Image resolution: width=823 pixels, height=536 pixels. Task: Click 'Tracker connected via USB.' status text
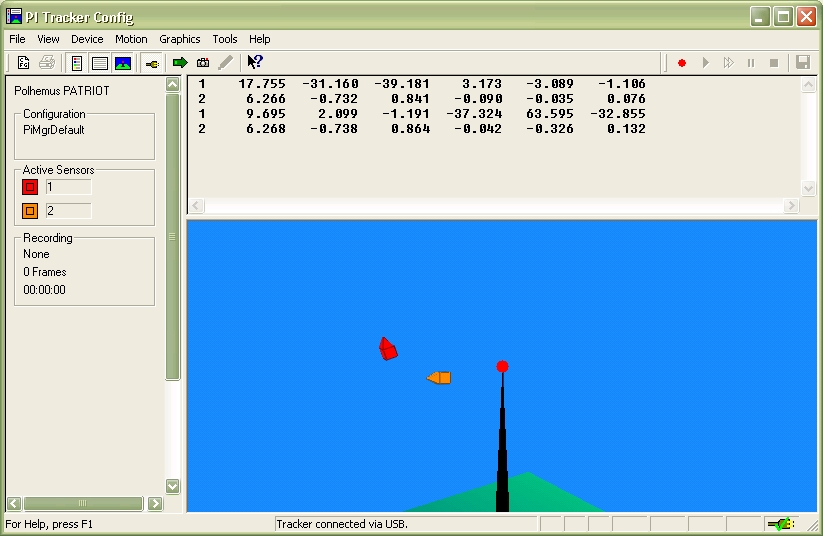[342, 524]
